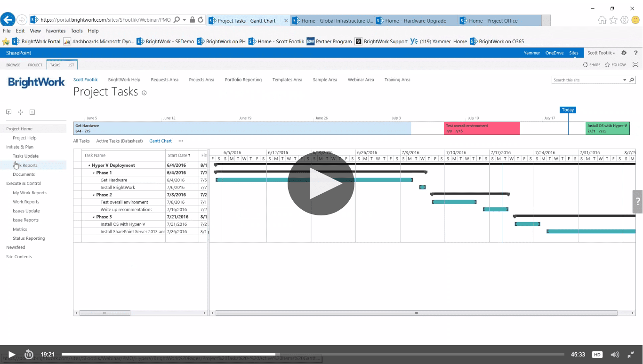Image resolution: width=643 pixels, height=364 pixels.
Task: Open the BROWSE ribbon tab
Action: click(13, 65)
